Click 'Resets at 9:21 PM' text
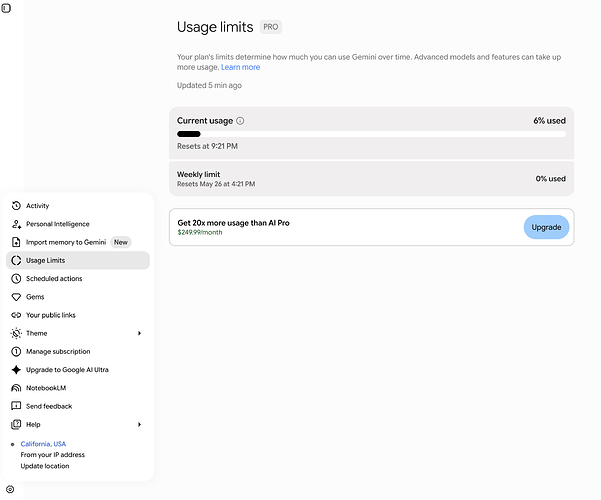Image resolution: width=601 pixels, height=500 pixels. (207, 146)
